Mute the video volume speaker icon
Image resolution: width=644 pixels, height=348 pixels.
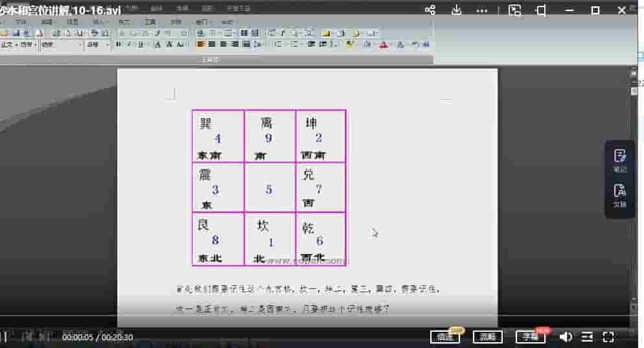[566, 336]
